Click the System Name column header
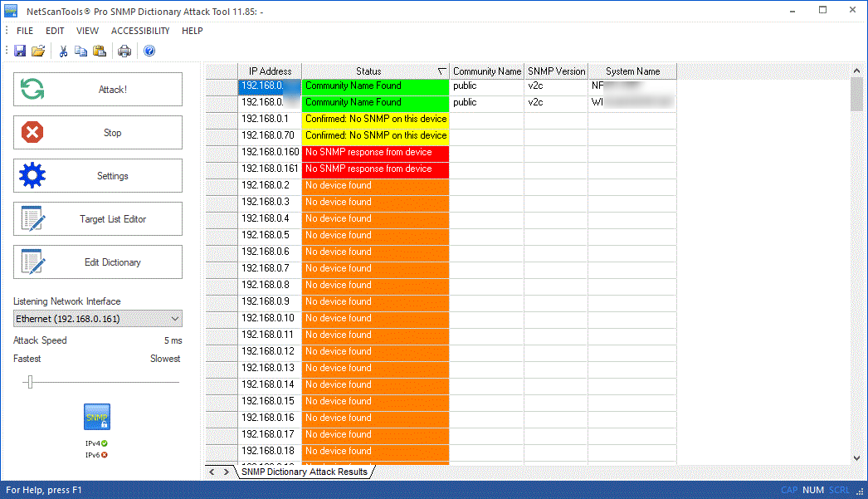 (632, 71)
